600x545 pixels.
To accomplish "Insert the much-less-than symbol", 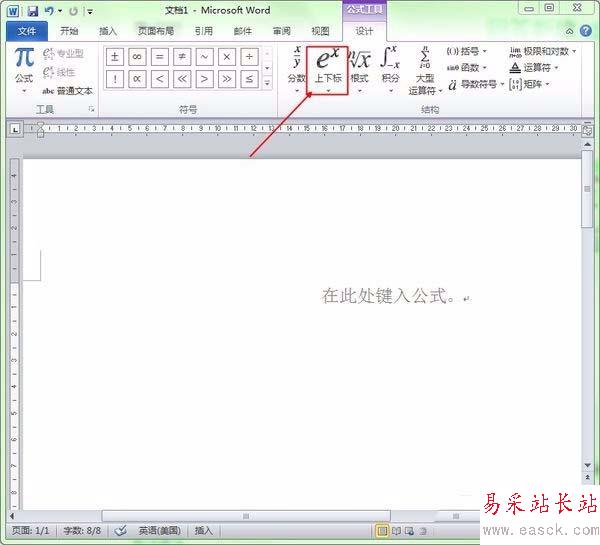I will point(182,79).
